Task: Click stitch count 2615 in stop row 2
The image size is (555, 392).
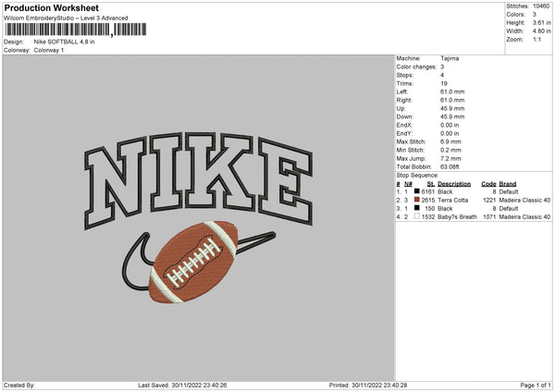Action: point(428,201)
